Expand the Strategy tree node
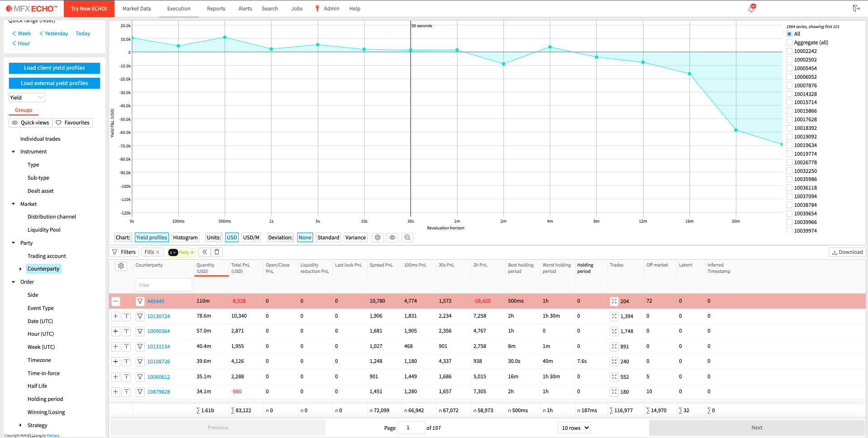Image resolution: width=868 pixels, height=438 pixels. (x=20, y=425)
